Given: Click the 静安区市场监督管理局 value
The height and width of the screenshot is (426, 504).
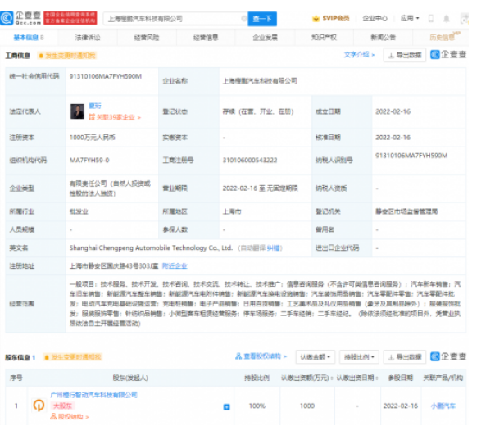Looking at the screenshot, I should click(x=406, y=211).
